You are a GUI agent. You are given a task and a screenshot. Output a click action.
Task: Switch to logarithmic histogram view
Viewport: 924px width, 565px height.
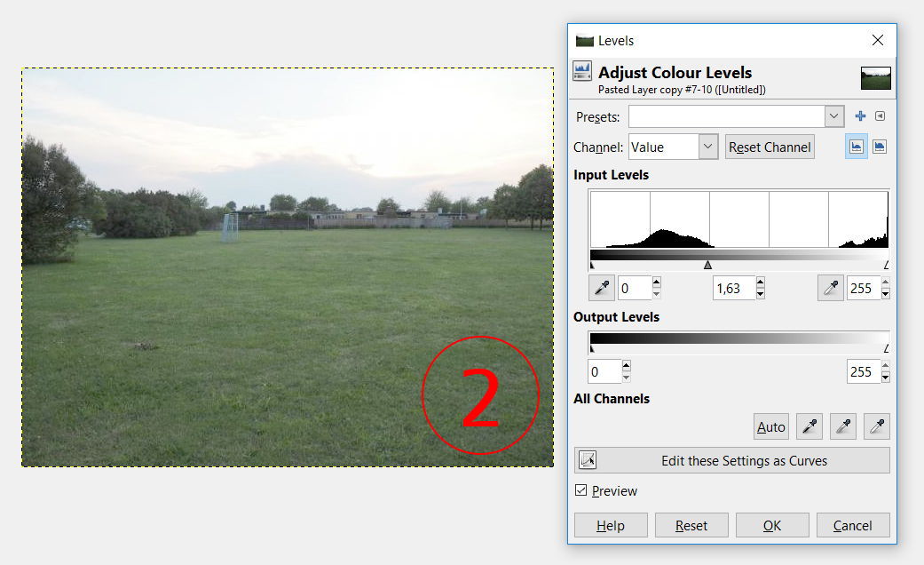[x=880, y=147]
